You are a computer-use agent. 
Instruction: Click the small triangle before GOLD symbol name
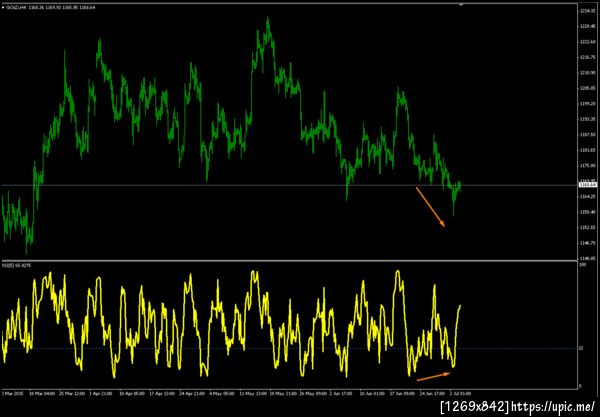[3, 7]
